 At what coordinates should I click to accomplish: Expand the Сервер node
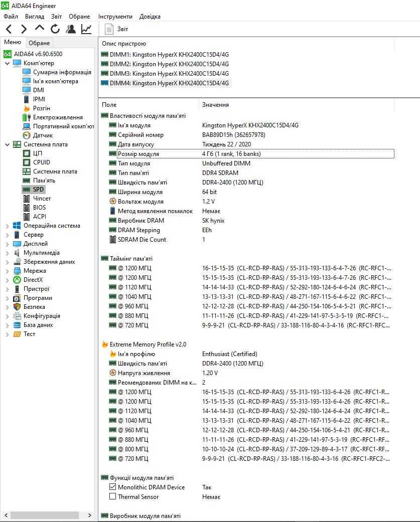point(7,235)
